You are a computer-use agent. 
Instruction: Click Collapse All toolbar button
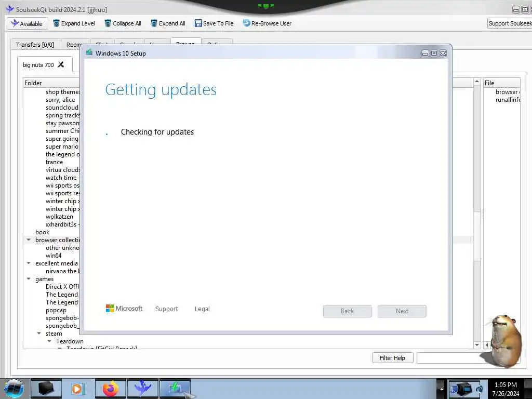(123, 23)
